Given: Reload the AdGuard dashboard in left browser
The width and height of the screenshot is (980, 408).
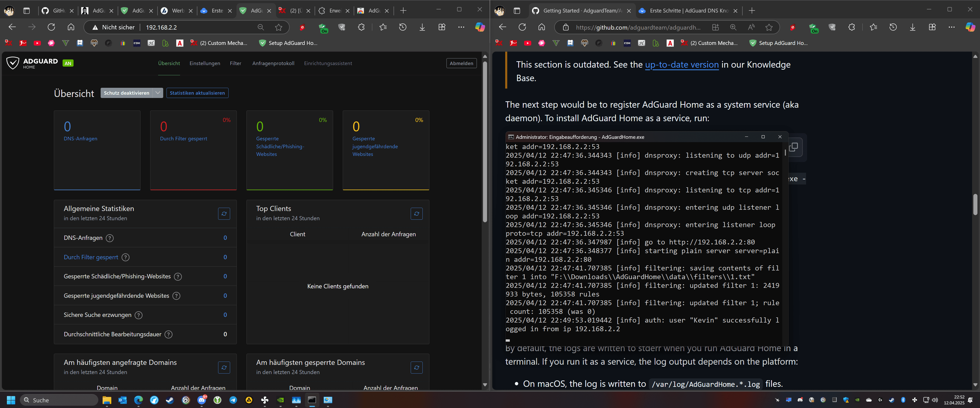Looking at the screenshot, I should (51, 27).
